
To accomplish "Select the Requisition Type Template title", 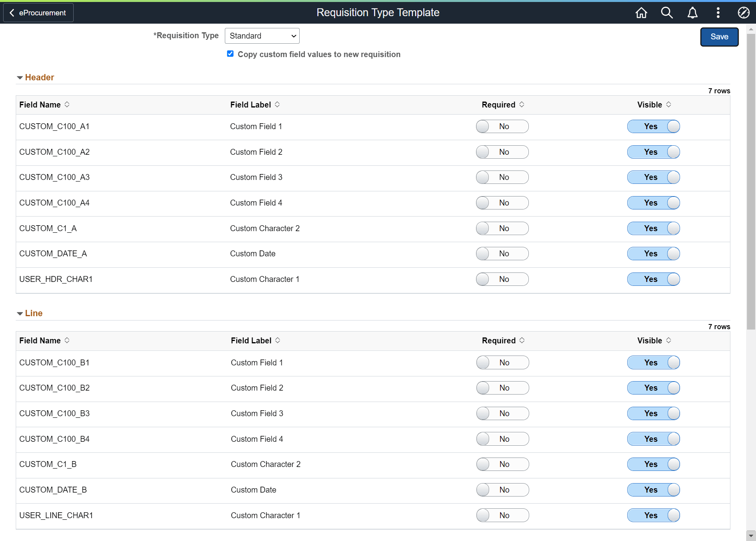I will [377, 12].
